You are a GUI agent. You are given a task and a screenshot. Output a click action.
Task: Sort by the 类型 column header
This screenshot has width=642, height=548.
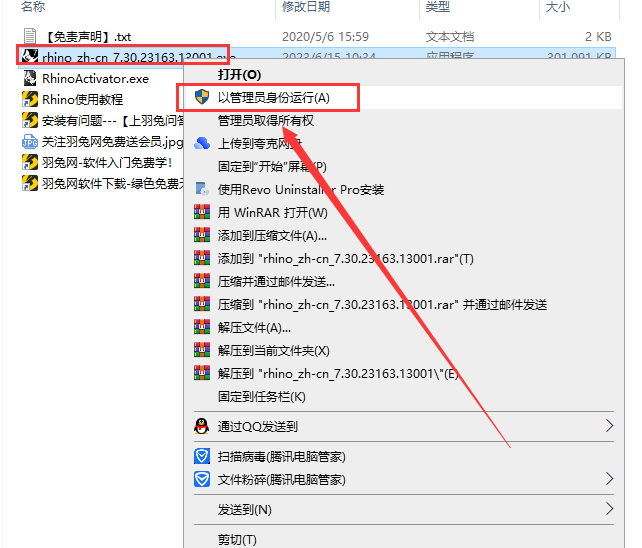click(x=438, y=6)
